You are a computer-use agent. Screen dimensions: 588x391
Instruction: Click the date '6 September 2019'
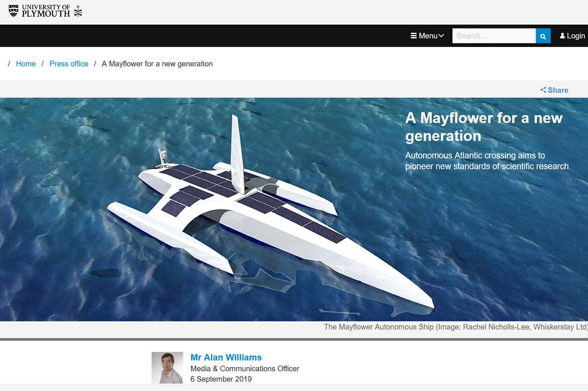pyautogui.click(x=221, y=379)
